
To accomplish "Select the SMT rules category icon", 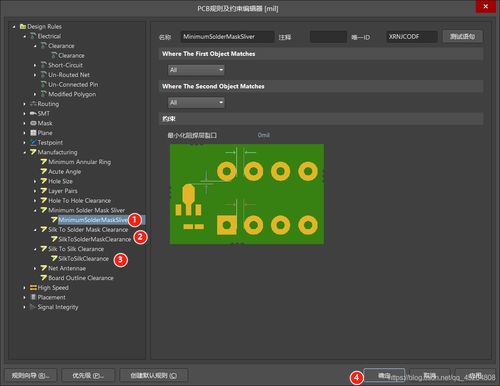I will pos(33,113).
